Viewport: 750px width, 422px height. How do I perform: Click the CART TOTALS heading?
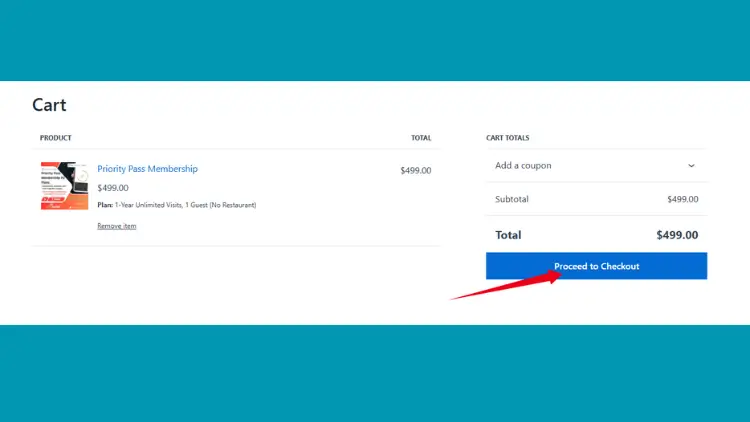click(x=507, y=138)
